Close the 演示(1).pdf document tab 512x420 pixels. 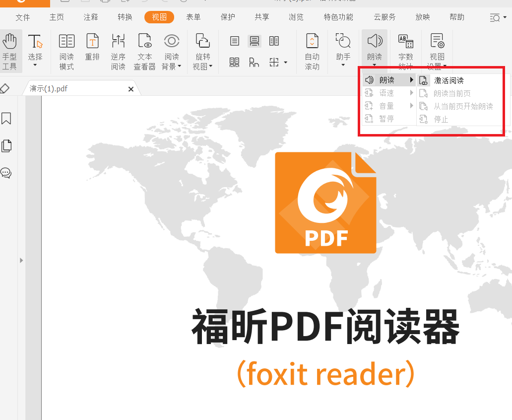[x=130, y=88]
